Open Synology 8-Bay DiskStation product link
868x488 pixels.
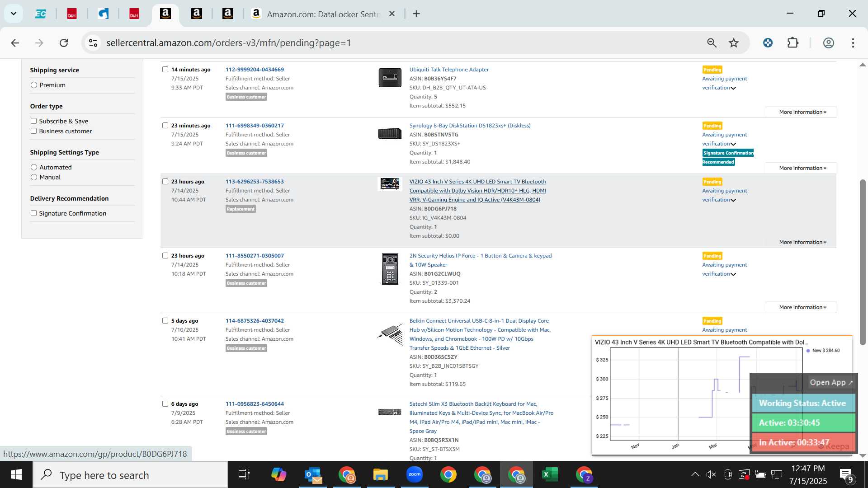pyautogui.click(x=470, y=126)
